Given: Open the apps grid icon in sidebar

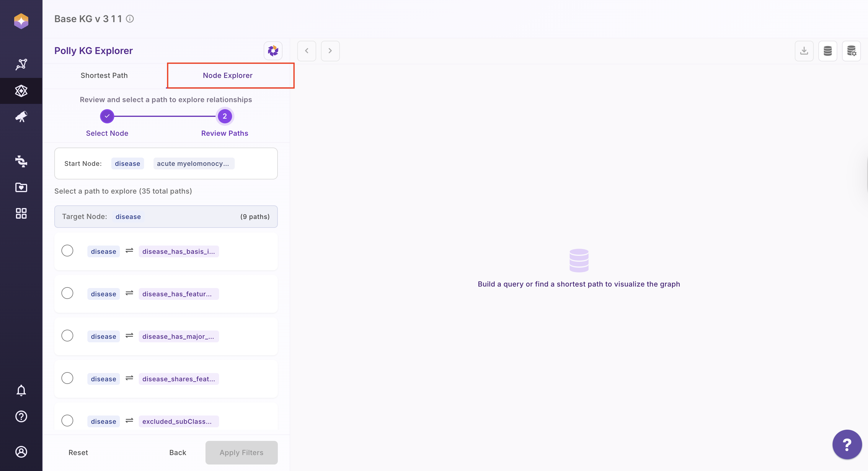Looking at the screenshot, I should (x=21, y=213).
